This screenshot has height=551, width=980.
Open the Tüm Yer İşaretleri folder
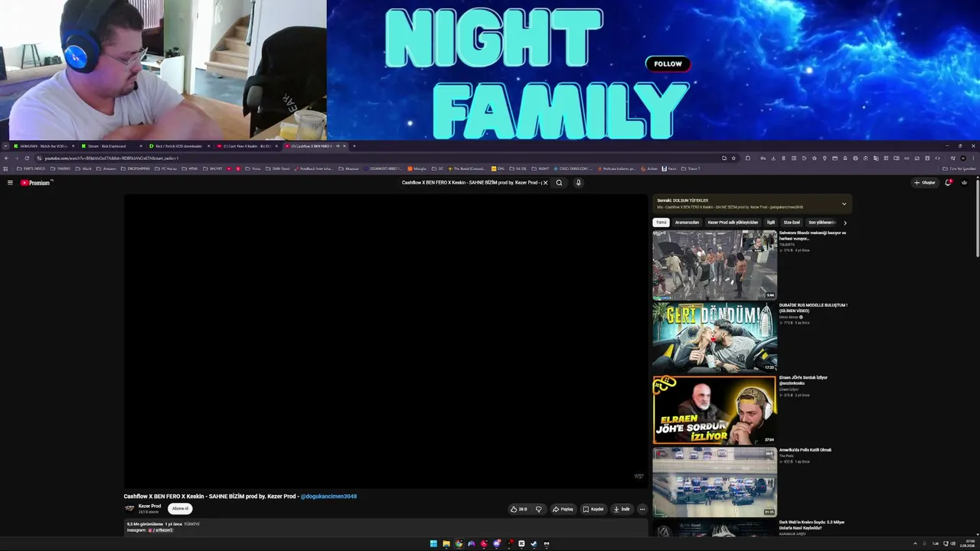pos(959,168)
